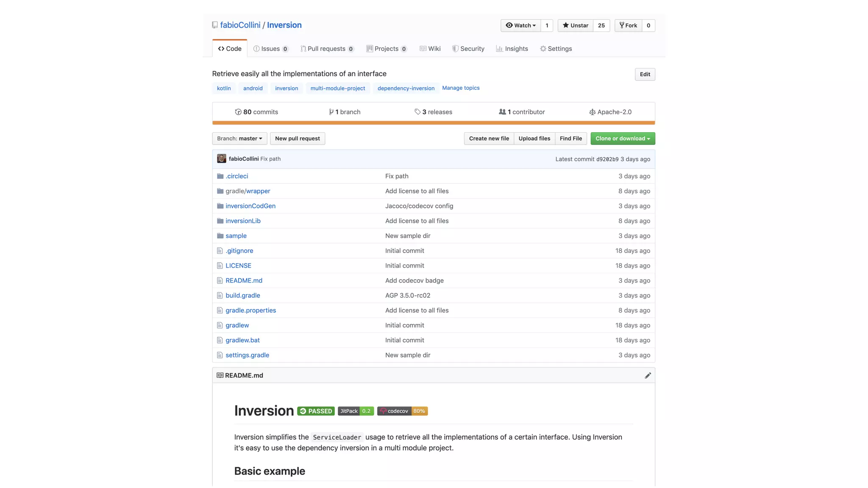
Task: Click the codecov 80% badge
Action: 402,411
